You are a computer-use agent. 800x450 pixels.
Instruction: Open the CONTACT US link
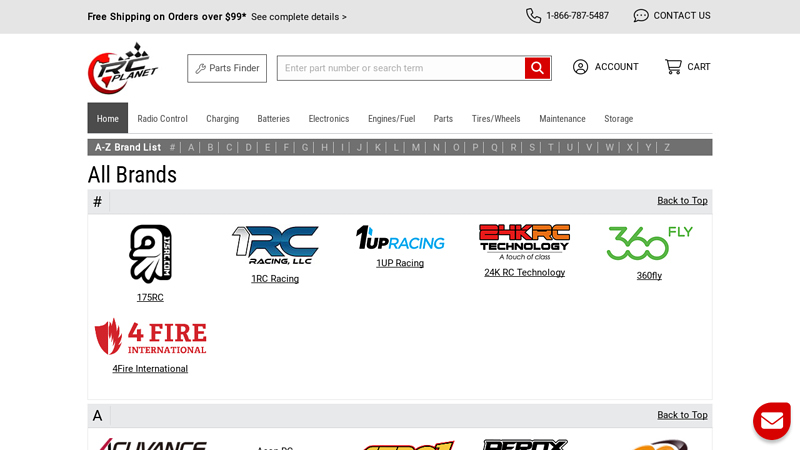point(682,16)
